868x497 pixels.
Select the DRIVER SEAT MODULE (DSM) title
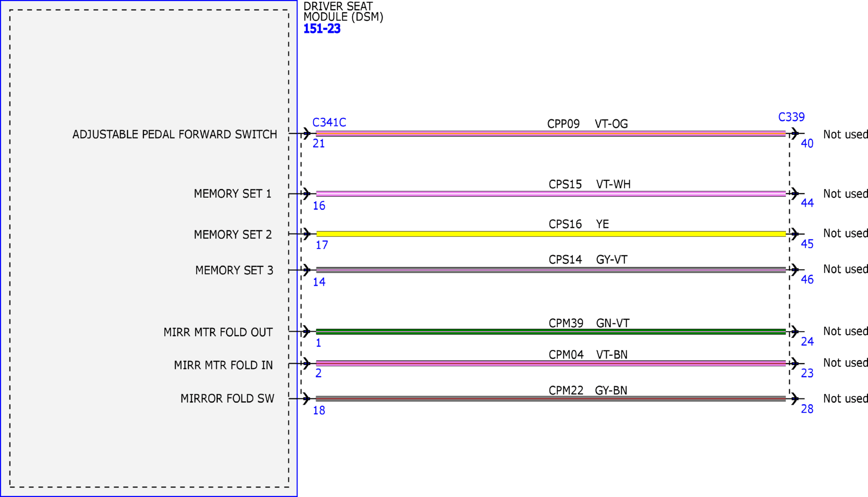[x=343, y=12]
